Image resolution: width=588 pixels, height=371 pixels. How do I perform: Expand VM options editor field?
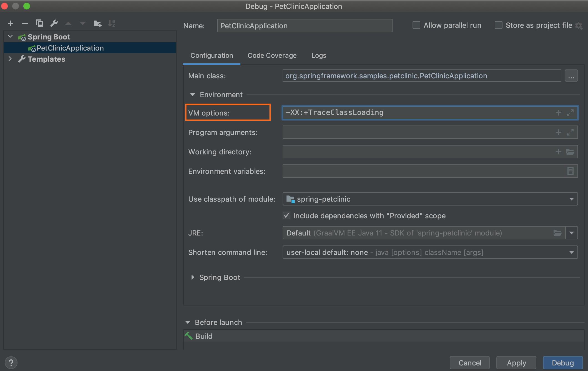(570, 113)
